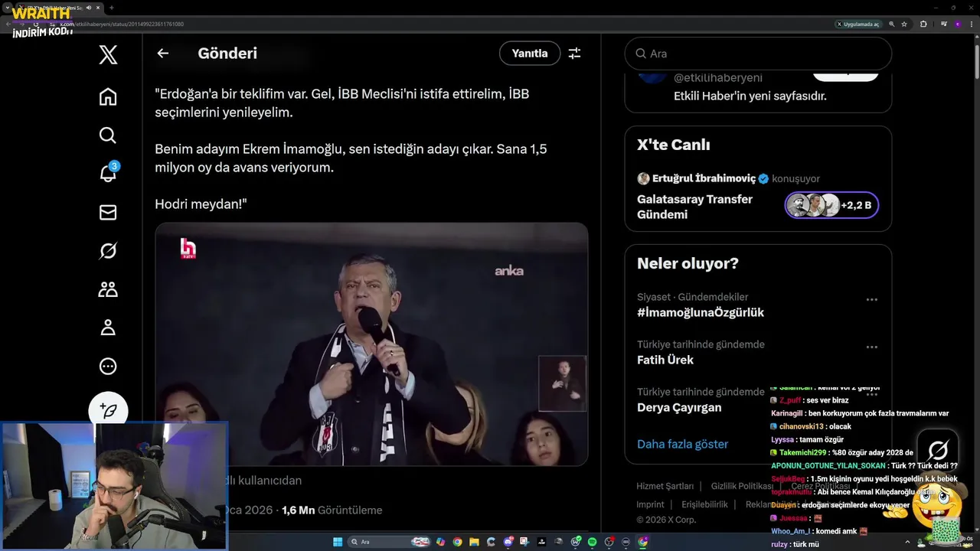This screenshot has height=551, width=980.
Task: Open Derya Çayırgan trending topic
Action: point(679,407)
